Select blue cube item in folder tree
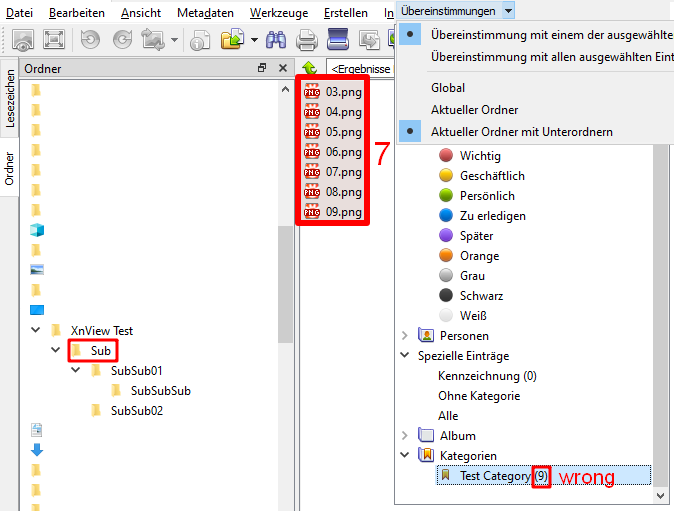 click(37, 230)
